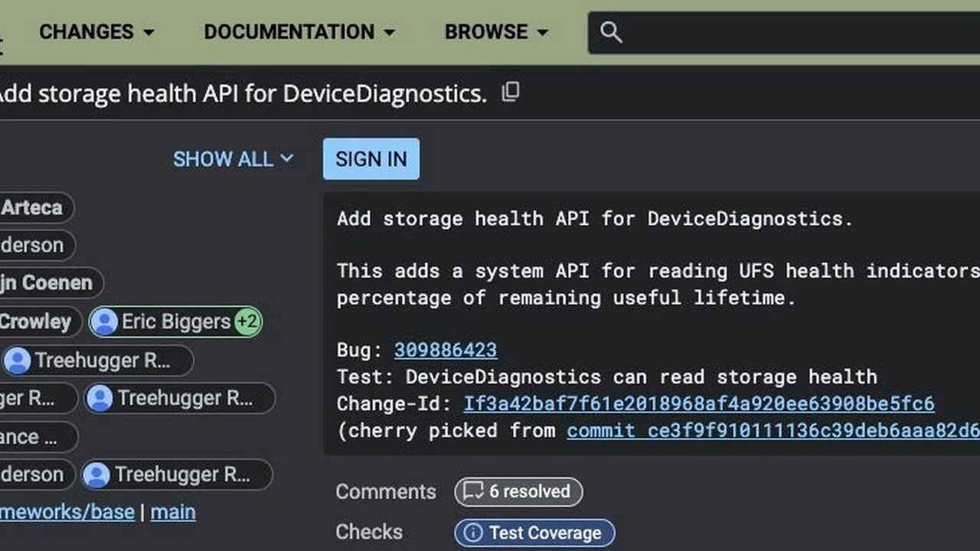The width and height of the screenshot is (980, 551).
Task: Click inside the search input field
Action: pos(796,32)
